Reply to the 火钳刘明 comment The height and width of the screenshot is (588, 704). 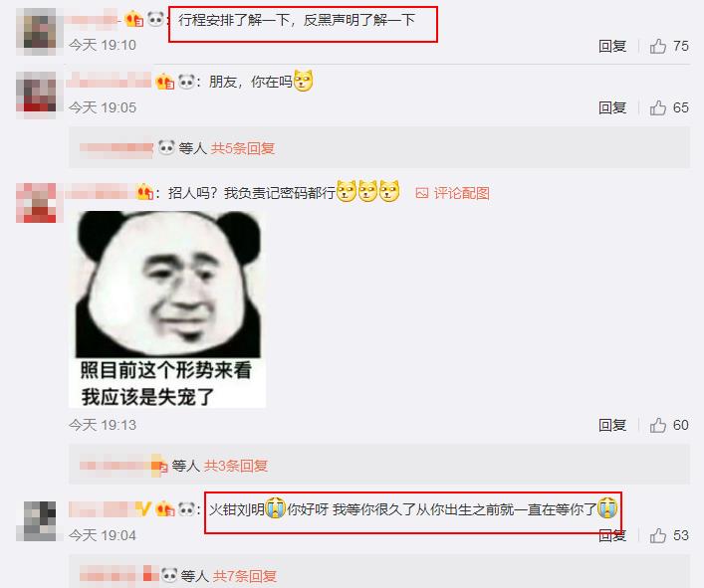(x=612, y=535)
